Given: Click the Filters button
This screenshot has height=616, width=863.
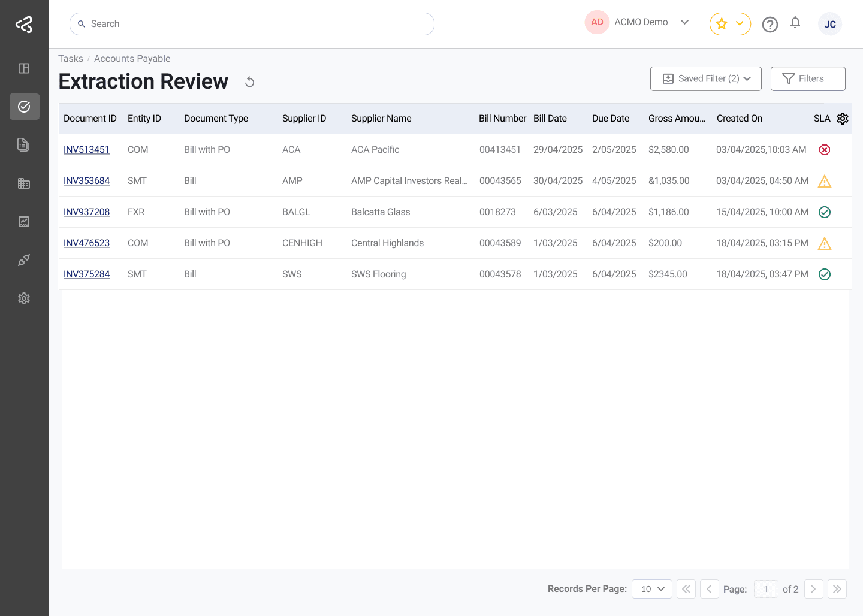Looking at the screenshot, I should click(808, 78).
